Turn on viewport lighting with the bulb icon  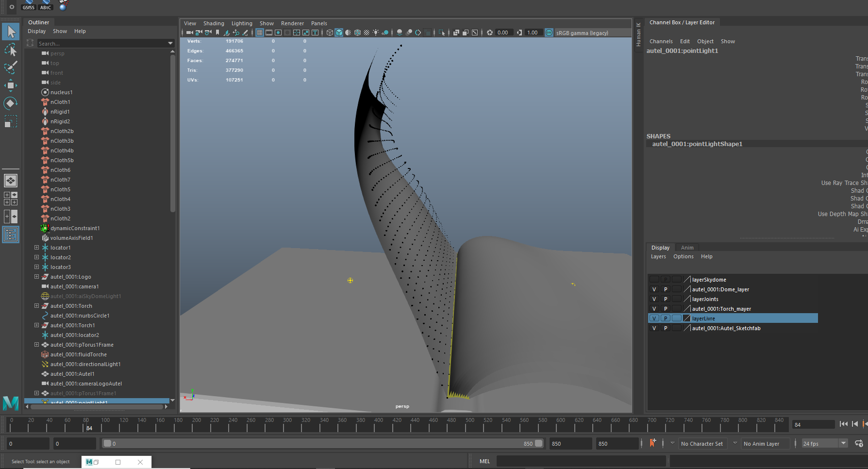click(x=375, y=33)
